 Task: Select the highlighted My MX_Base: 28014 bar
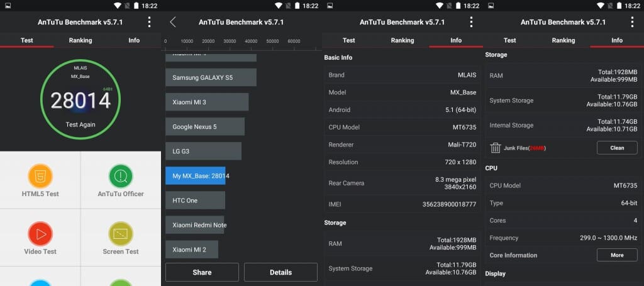(196, 175)
